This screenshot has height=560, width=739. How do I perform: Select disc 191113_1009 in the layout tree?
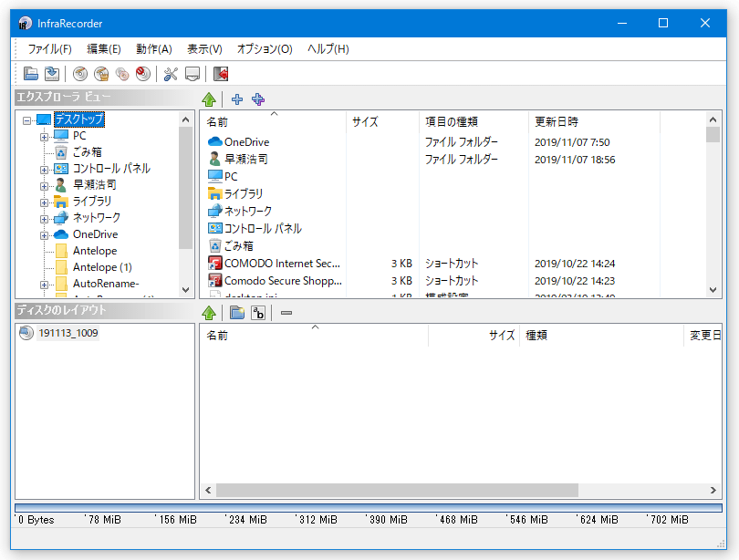[x=68, y=333]
